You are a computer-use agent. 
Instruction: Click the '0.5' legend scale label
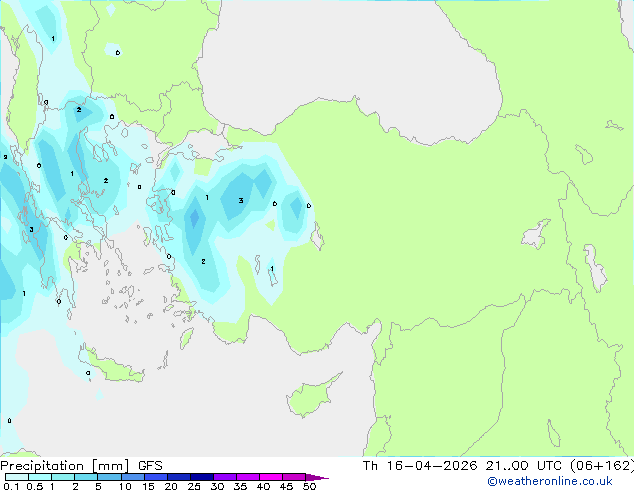click(35, 486)
